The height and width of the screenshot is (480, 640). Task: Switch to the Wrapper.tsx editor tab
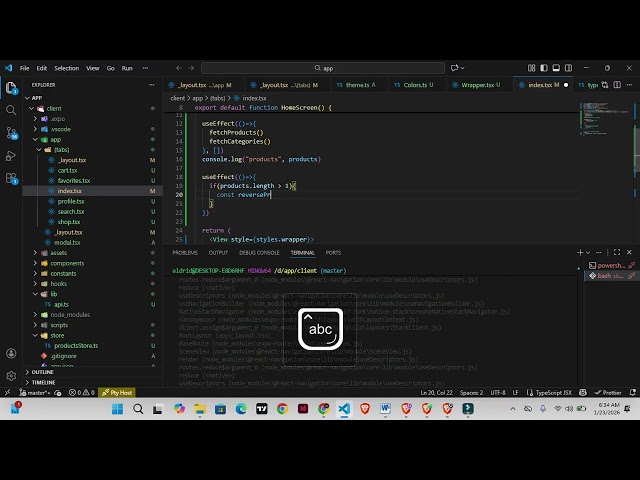click(x=478, y=85)
